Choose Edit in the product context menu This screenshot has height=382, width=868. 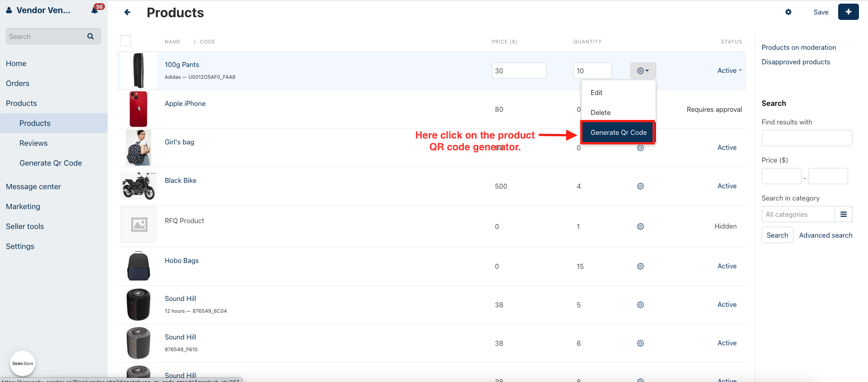point(596,93)
